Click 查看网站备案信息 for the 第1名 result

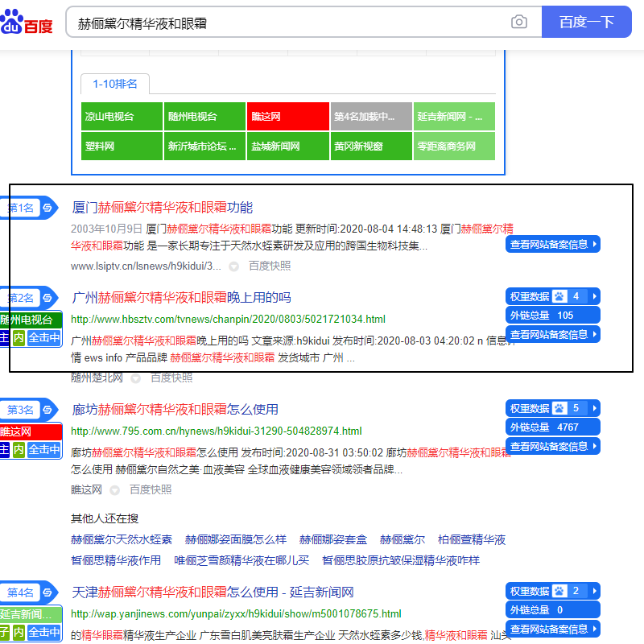553,245
